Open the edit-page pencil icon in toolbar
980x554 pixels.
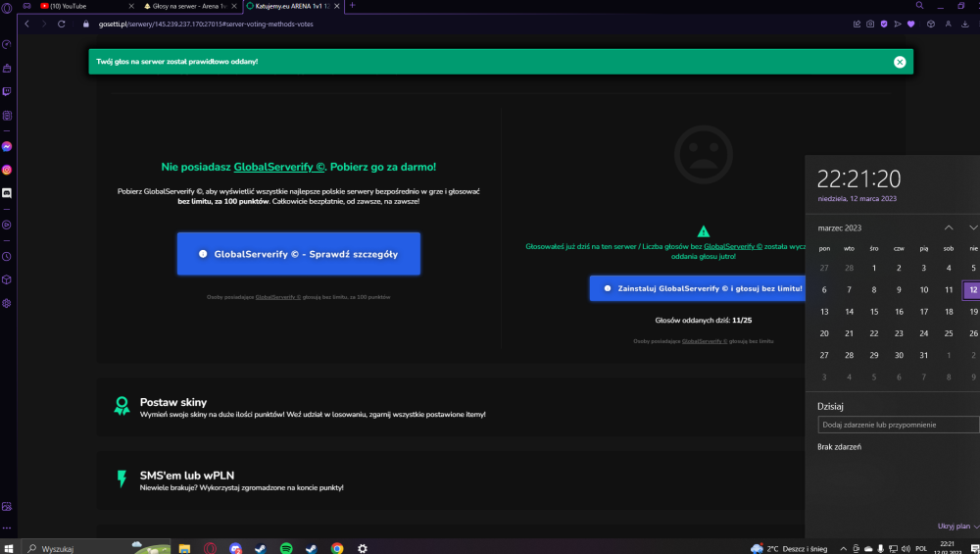point(857,24)
